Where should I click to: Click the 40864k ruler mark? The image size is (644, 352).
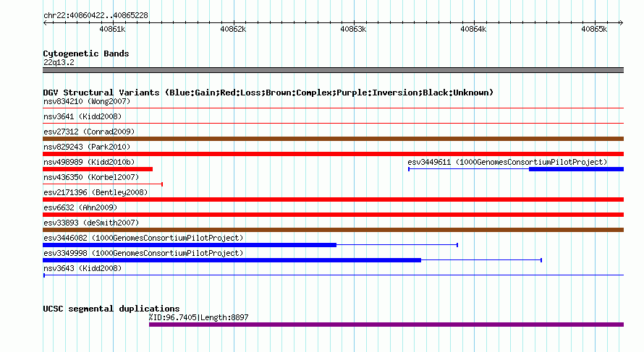point(473,29)
